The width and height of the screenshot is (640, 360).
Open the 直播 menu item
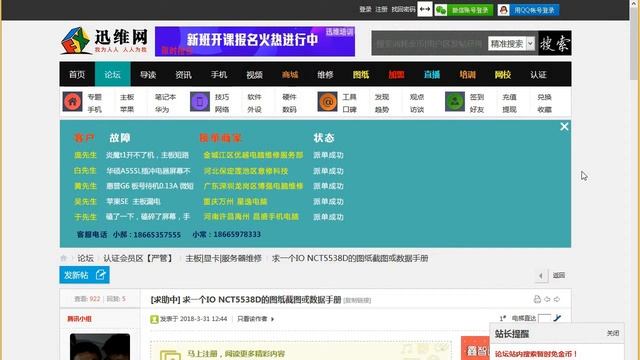(432, 74)
